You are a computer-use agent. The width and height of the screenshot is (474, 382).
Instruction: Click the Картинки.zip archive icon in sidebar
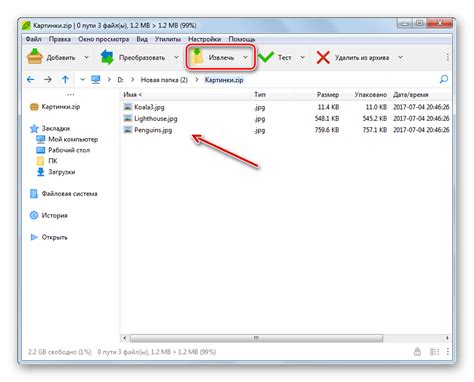(34, 107)
